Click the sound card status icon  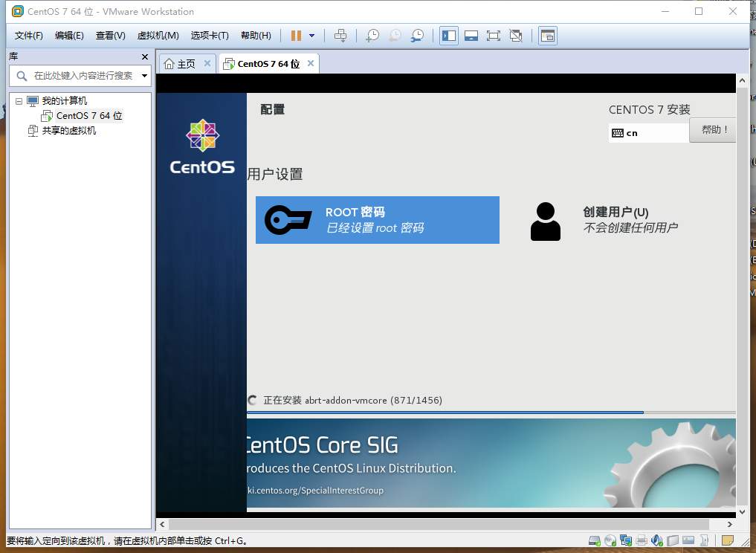[656, 540]
